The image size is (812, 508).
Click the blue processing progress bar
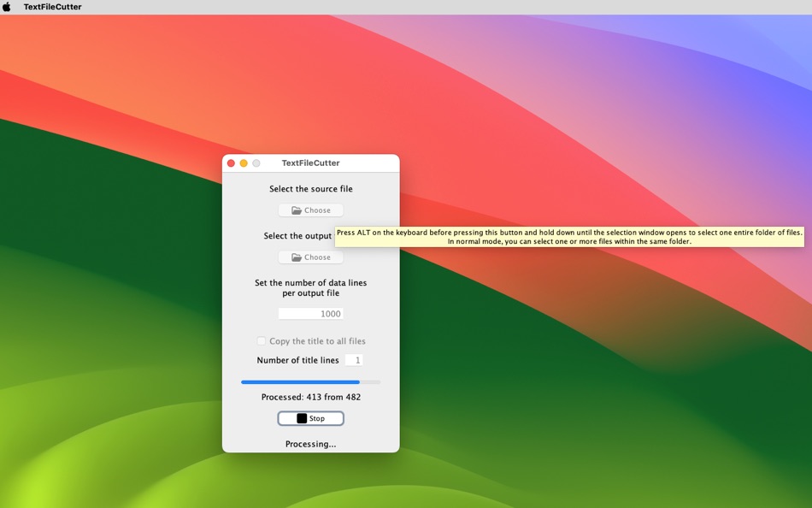[311, 382]
